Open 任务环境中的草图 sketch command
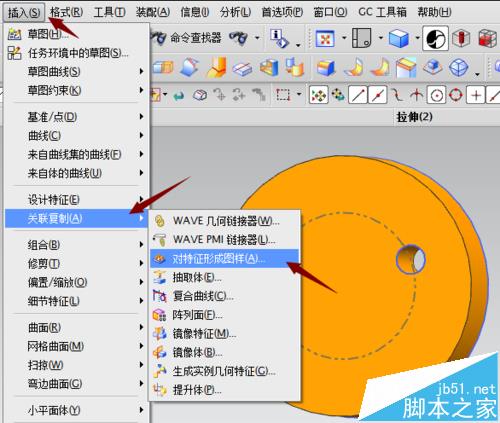This screenshot has height=423, width=500. pyautogui.click(x=77, y=53)
